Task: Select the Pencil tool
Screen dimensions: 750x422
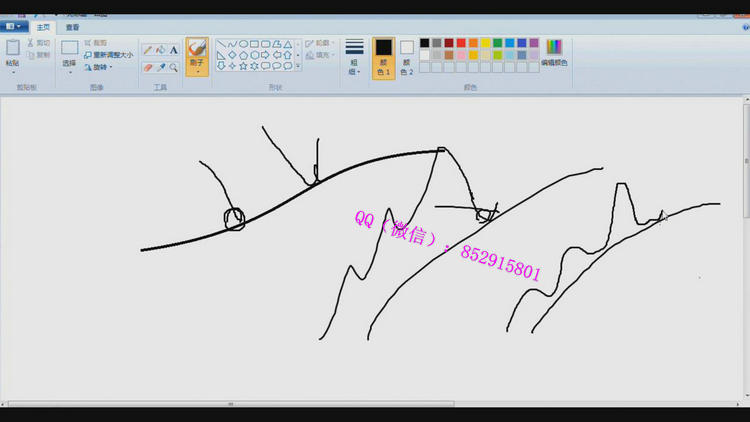Action: [147, 49]
